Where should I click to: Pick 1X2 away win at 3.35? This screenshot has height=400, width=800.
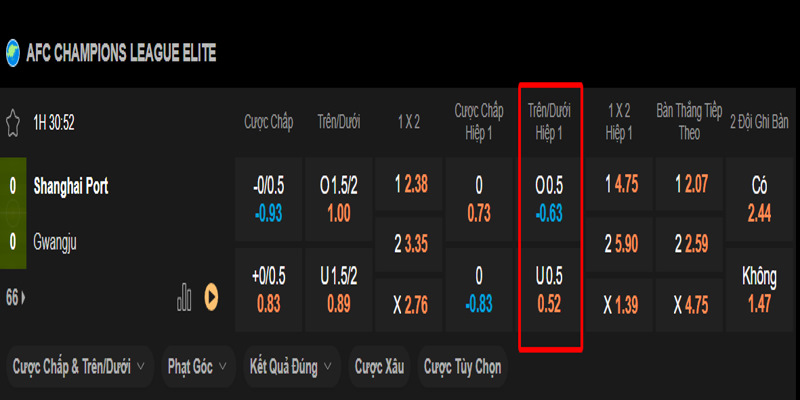point(409,245)
